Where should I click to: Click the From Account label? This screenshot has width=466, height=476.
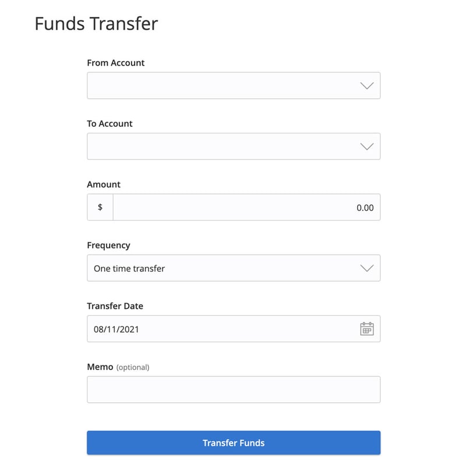115,63
